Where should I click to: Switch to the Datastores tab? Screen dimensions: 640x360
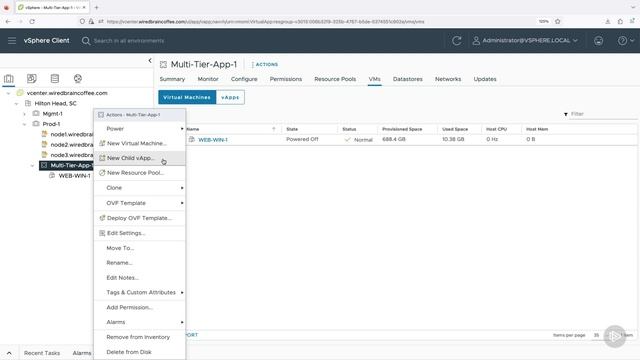408,79
